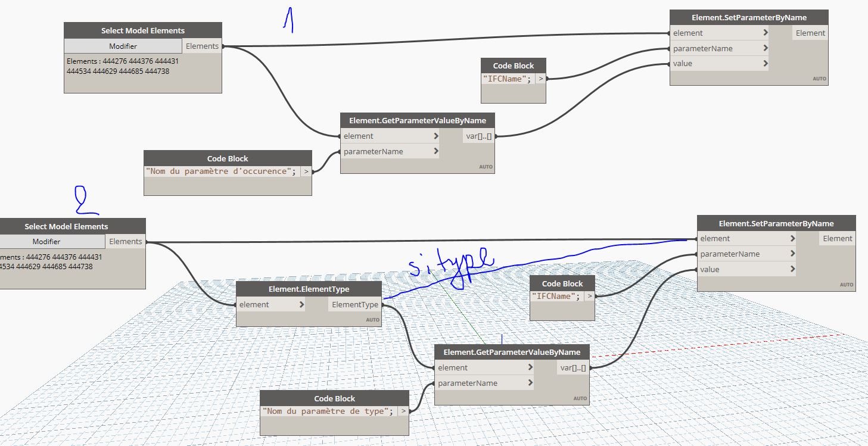Click value port chevron on lower Element.SetParameterByName

792,269
